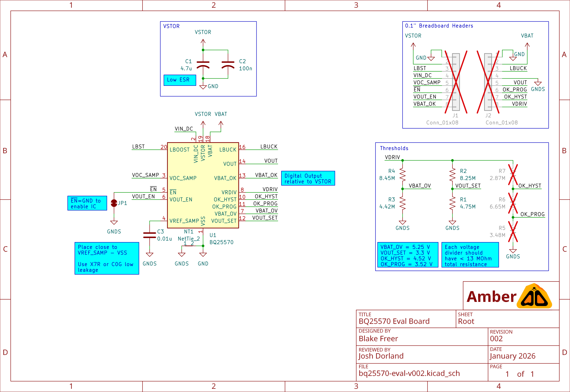Viewport: 570px width, 392px height.
Task: Select the Low ESR note box
Action: point(180,80)
